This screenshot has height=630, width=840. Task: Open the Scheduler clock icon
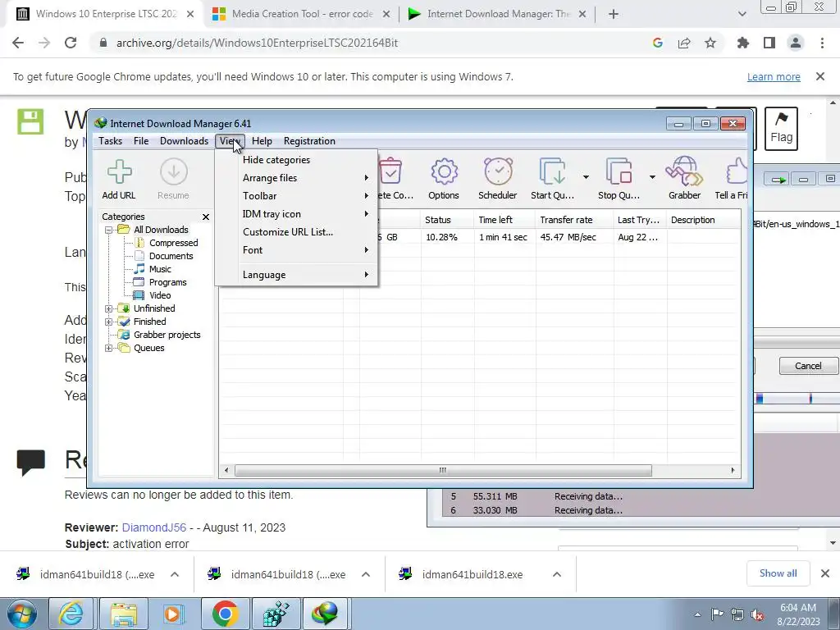[498, 180]
